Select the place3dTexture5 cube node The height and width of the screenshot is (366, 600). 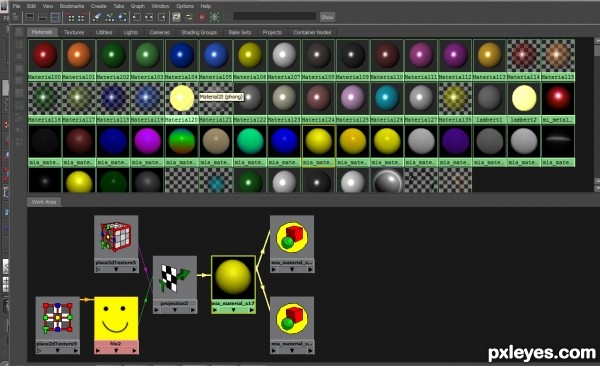pos(116,237)
